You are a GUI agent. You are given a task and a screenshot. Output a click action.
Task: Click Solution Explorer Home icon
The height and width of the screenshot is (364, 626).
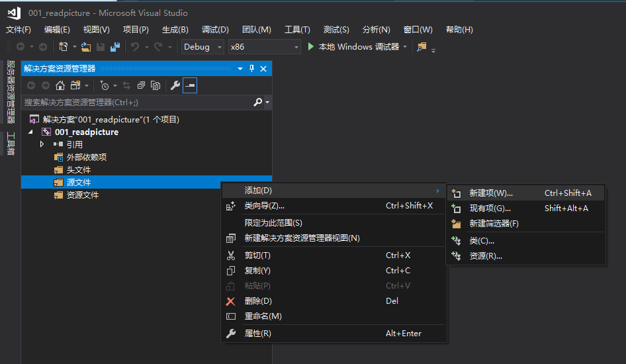click(60, 85)
